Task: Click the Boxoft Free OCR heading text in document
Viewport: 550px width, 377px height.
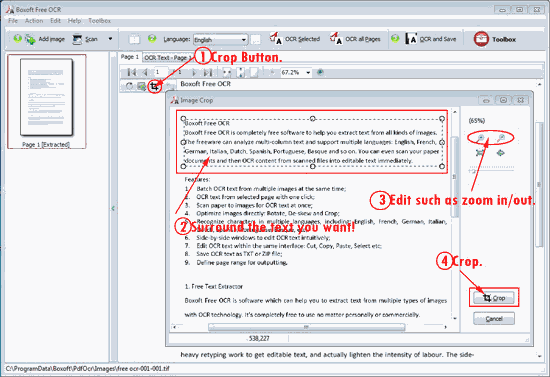Action: pyautogui.click(x=206, y=84)
